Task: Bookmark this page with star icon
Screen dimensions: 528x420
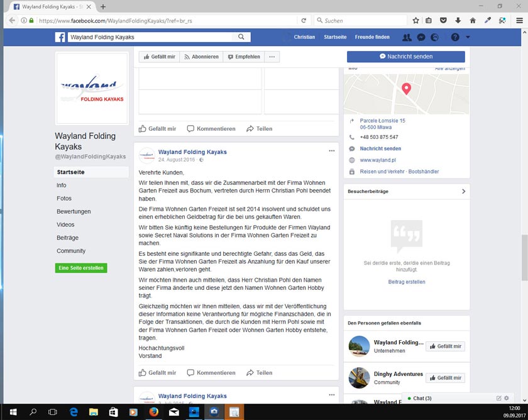Action: pyautogui.click(x=415, y=21)
